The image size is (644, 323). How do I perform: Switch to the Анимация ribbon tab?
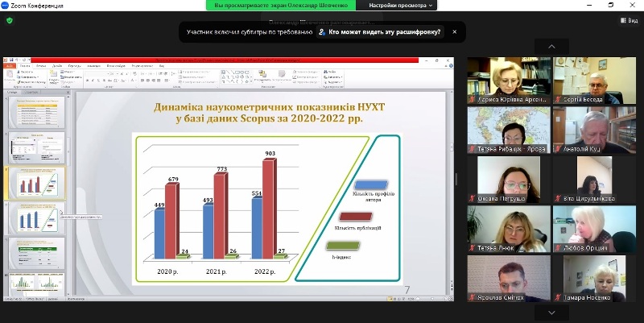point(93,66)
